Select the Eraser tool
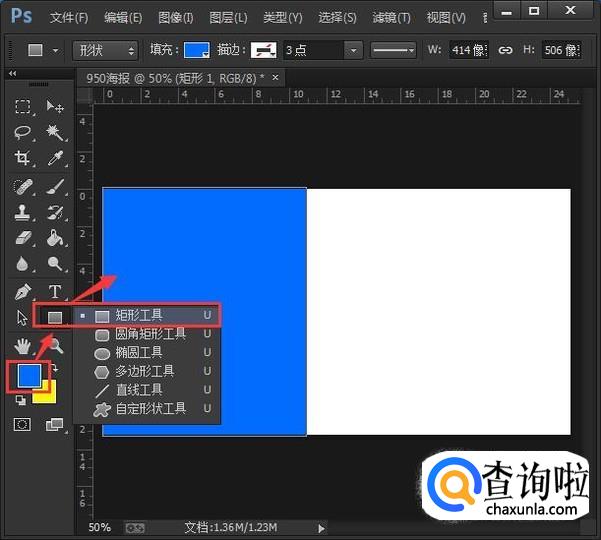This screenshot has width=601, height=540. coord(23,238)
